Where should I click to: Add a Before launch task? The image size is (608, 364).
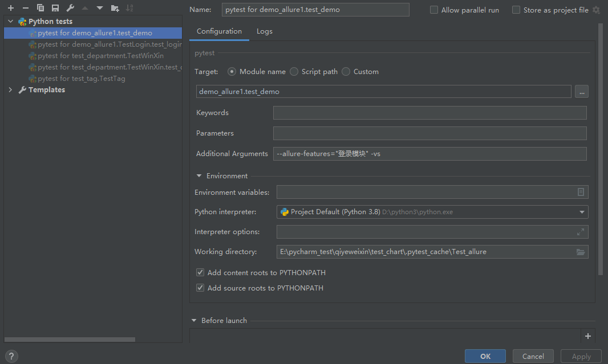click(588, 336)
